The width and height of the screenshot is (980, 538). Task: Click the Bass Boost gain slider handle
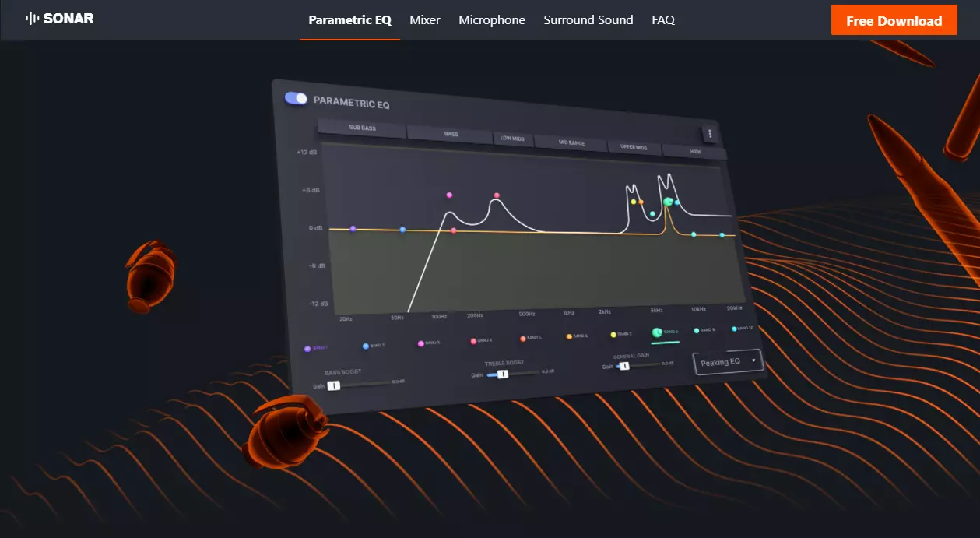click(x=333, y=385)
